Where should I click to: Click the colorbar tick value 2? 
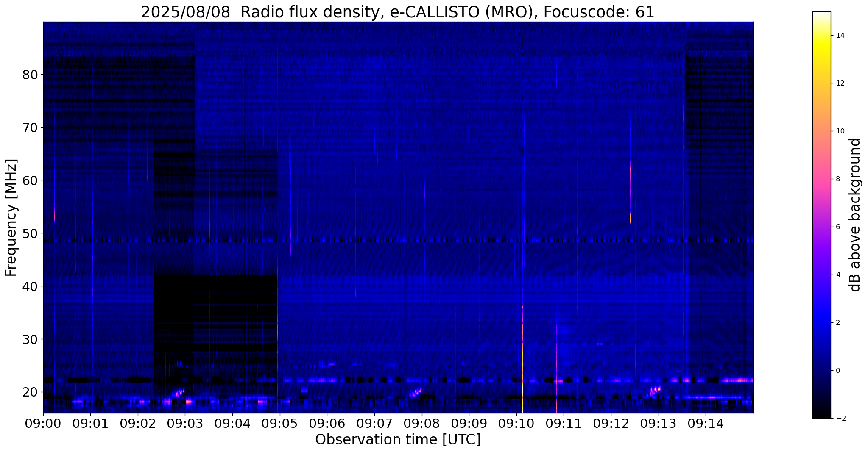[x=838, y=323]
